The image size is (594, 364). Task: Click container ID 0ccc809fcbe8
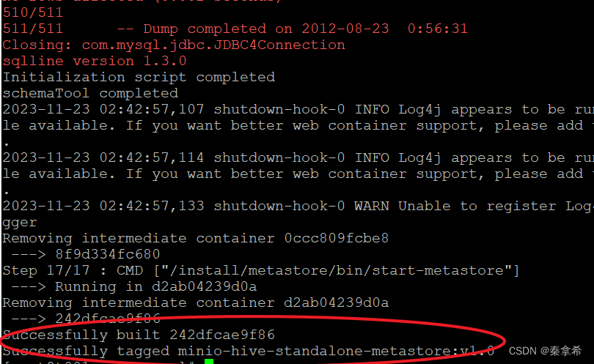pos(337,238)
